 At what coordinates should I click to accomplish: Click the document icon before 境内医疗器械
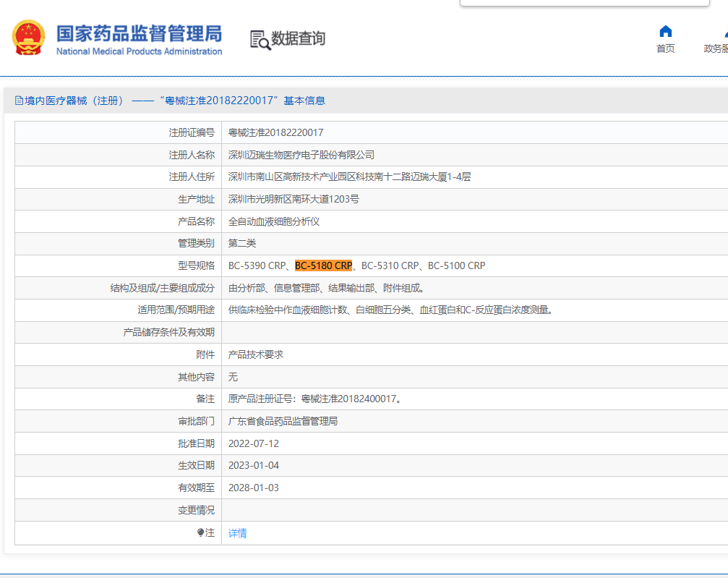pyautogui.click(x=19, y=101)
